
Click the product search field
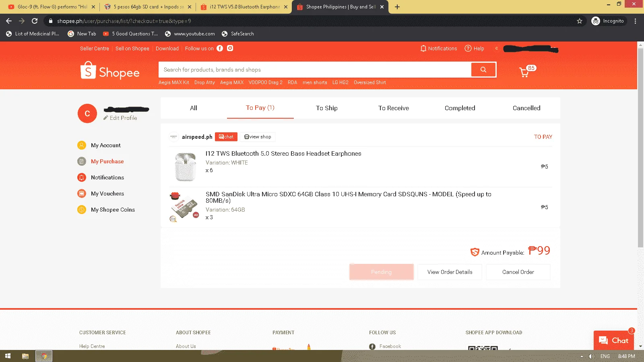point(315,70)
